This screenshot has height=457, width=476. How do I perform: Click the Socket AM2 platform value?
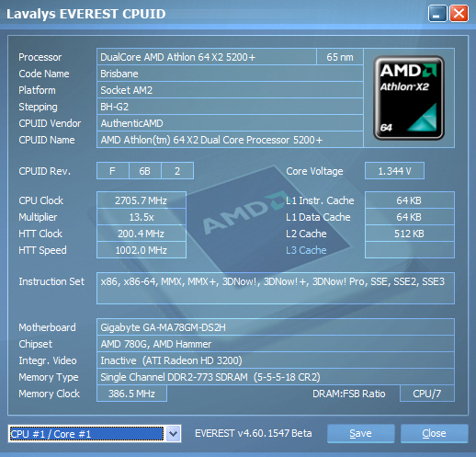230,90
